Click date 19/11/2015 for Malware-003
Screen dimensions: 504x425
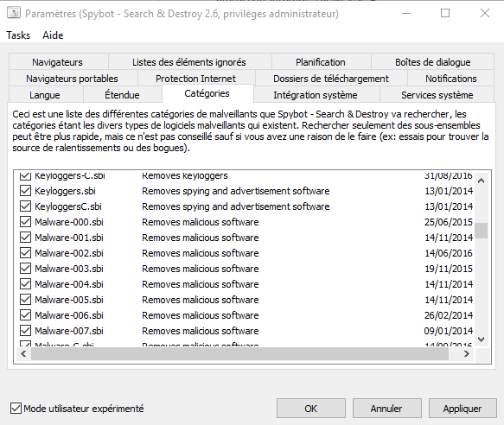coord(449,269)
